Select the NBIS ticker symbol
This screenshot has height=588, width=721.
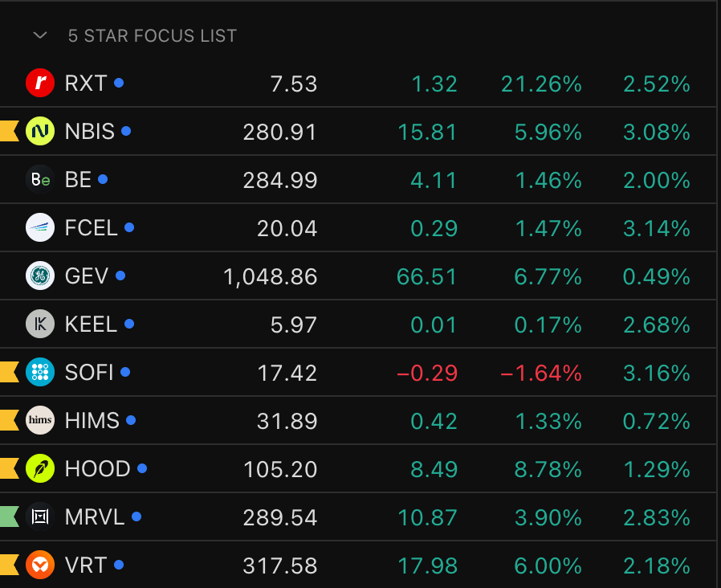click(x=90, y=132)
